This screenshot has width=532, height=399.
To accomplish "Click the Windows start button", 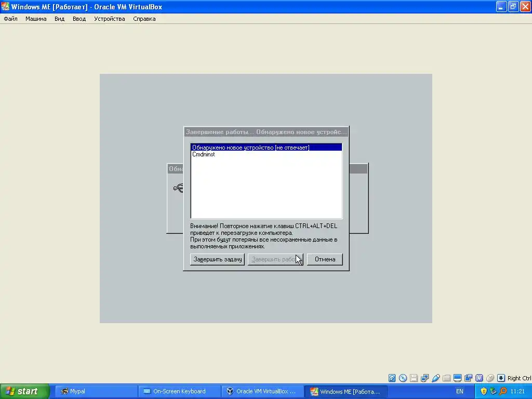I will [x=25, y=391].
